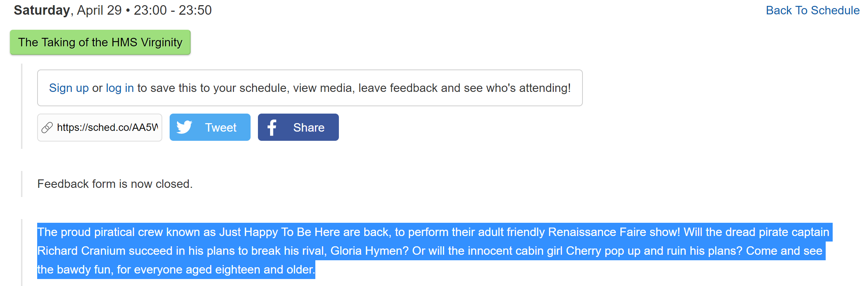Click the words Richard Cranium in description
Image resolution: width=868 pixels, height=286 pixels.
(81, 251)
